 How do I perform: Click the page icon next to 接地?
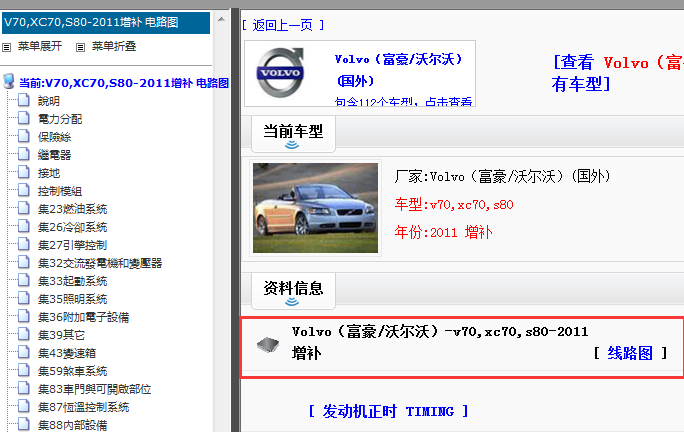[24, 172]
